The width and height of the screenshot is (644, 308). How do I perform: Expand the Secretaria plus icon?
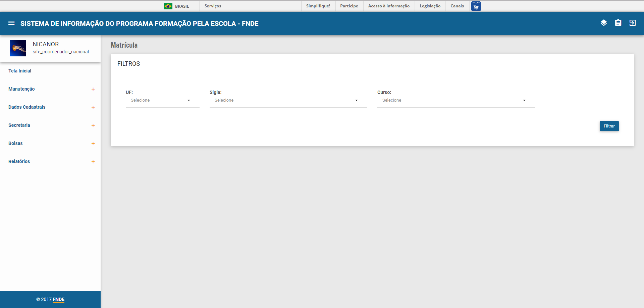point(93,125)
